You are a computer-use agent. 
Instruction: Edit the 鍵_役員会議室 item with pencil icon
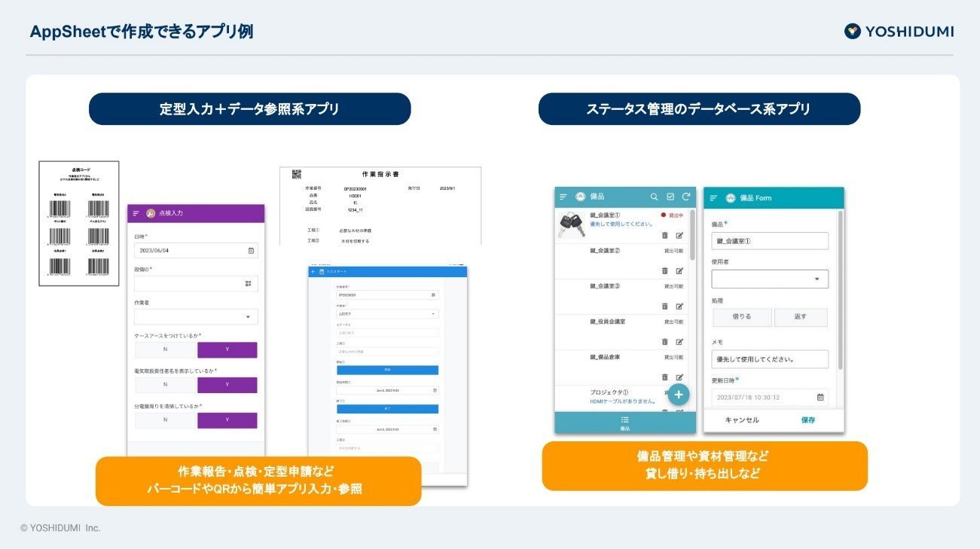pyautogui.click(x=680, y=341)
